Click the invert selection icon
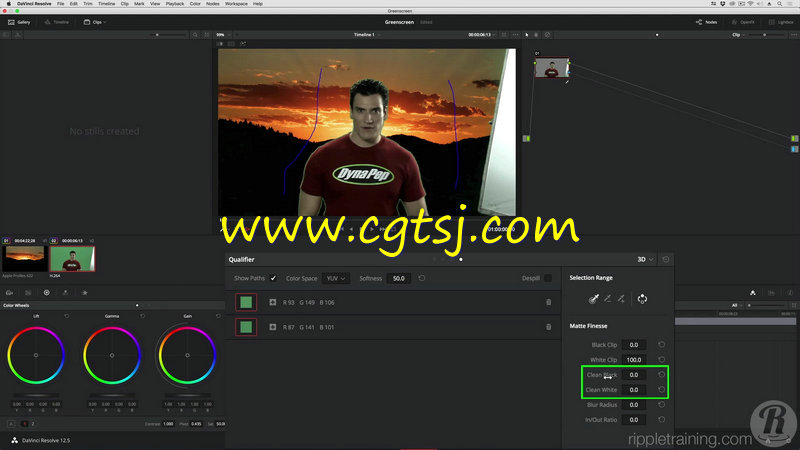The height and width of the screenshot is (450, 800). point(642,299)
